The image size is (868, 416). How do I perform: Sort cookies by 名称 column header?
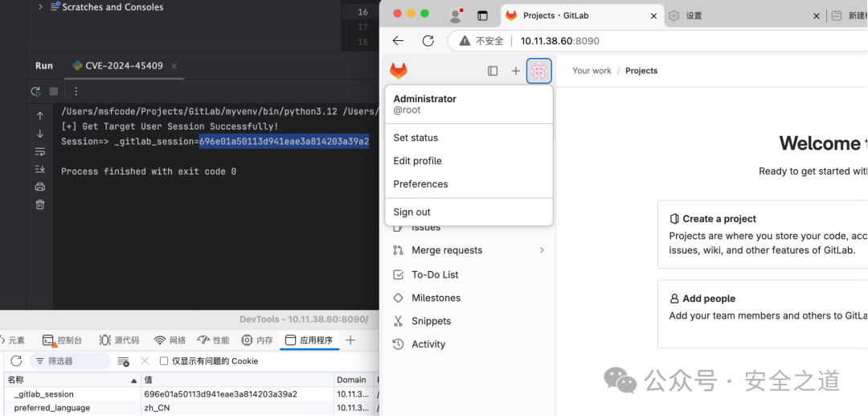(x=72, y=380)
